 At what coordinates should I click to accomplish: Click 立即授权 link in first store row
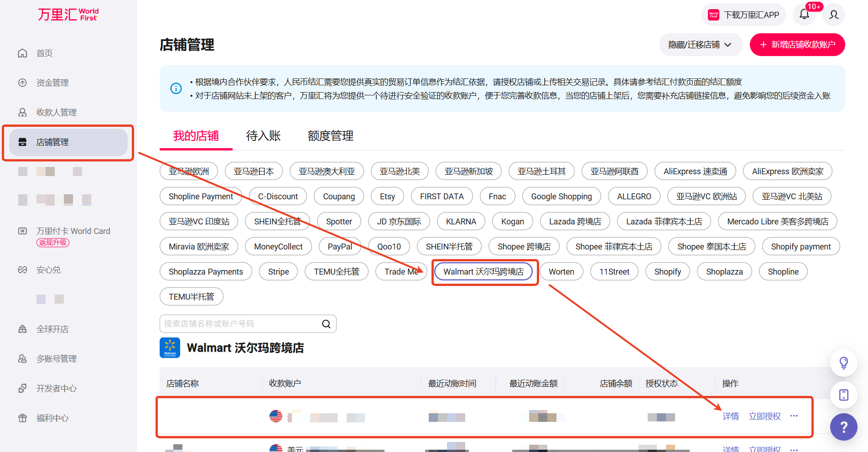[764, 416]
